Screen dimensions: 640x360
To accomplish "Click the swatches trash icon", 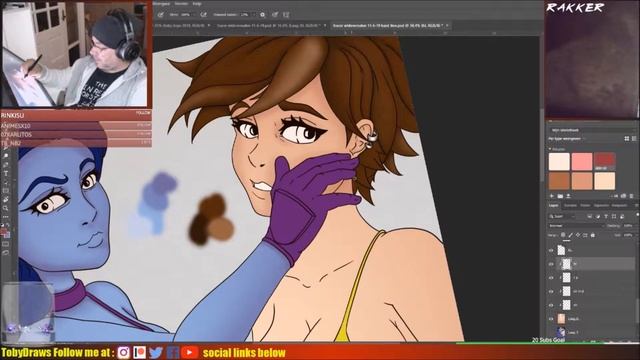I will [631, 196].
